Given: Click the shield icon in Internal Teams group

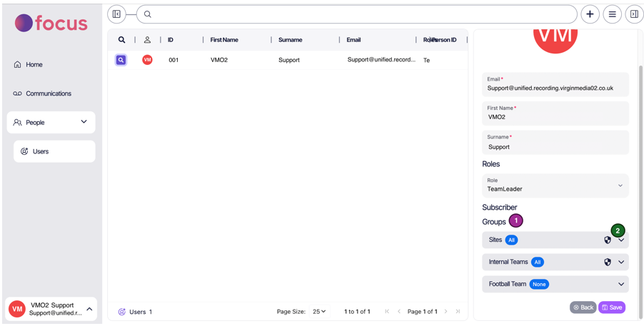Looking at the screenshot, I should 608,263.
